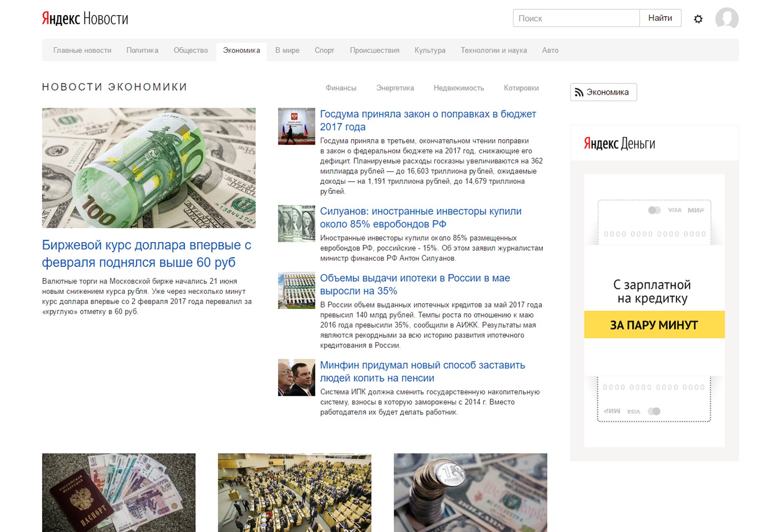781x532 pixels.
Task: Open the passport and rubles photo card
Action: click(x=119, y=492)
